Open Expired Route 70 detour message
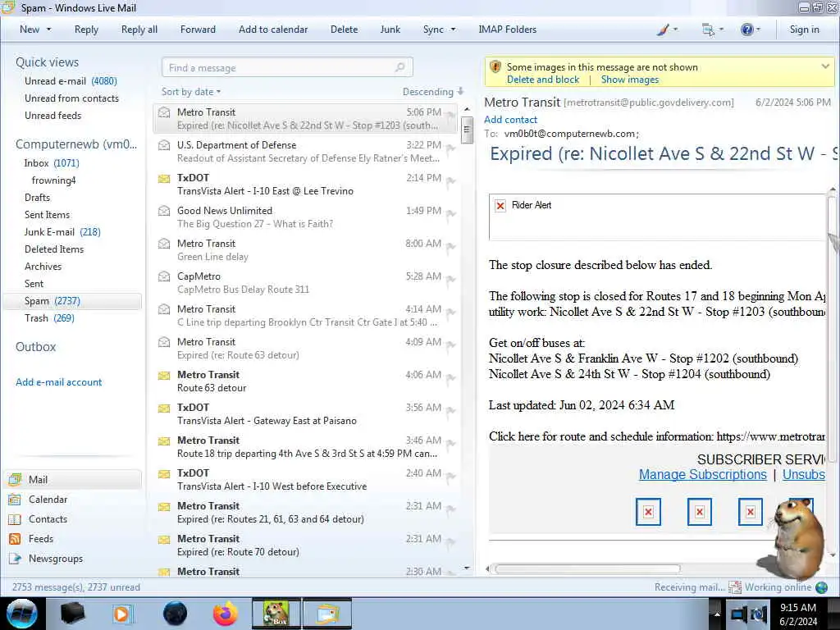The image size is (840, 630). tap(305, 546)
